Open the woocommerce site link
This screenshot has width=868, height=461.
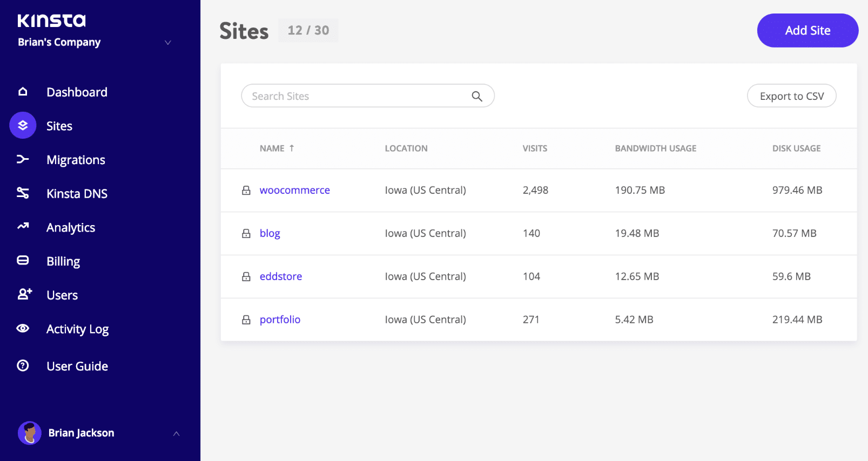295,190
